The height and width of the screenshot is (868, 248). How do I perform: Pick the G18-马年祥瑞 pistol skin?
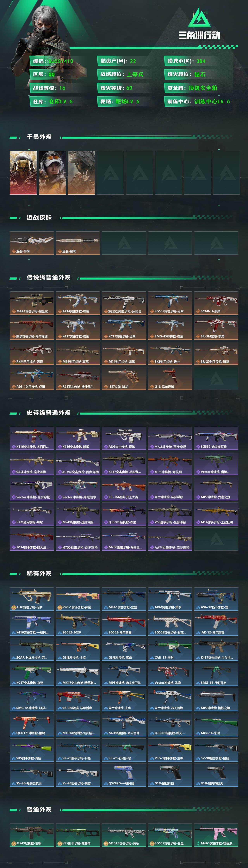coord(170,378)
